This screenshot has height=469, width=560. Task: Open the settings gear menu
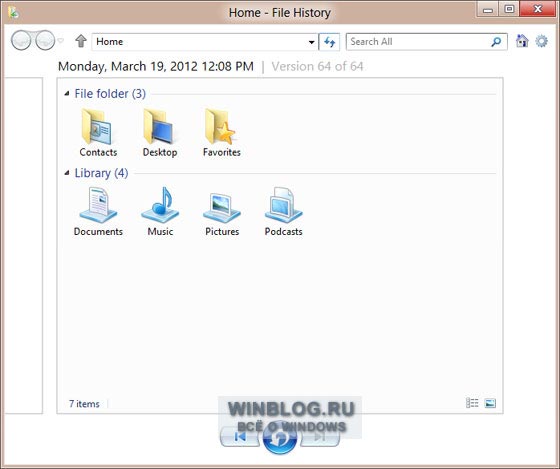[541, 41]
